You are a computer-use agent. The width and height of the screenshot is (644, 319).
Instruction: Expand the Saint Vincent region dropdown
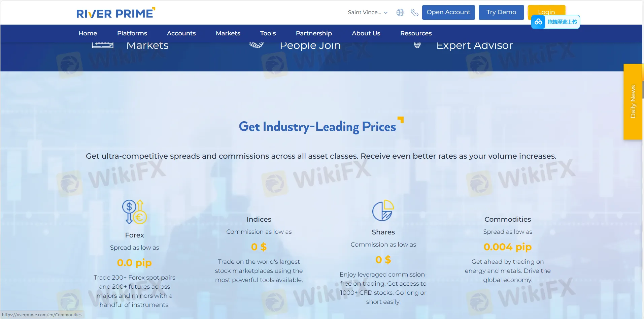(x=368, y=12)
